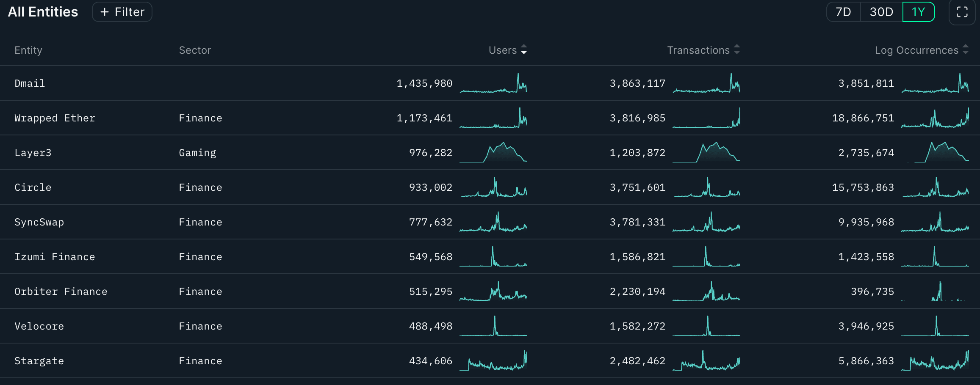This screenshot has width=980, height=385.
Task: Click the Entity column header
Action: (x=28, y=50)
